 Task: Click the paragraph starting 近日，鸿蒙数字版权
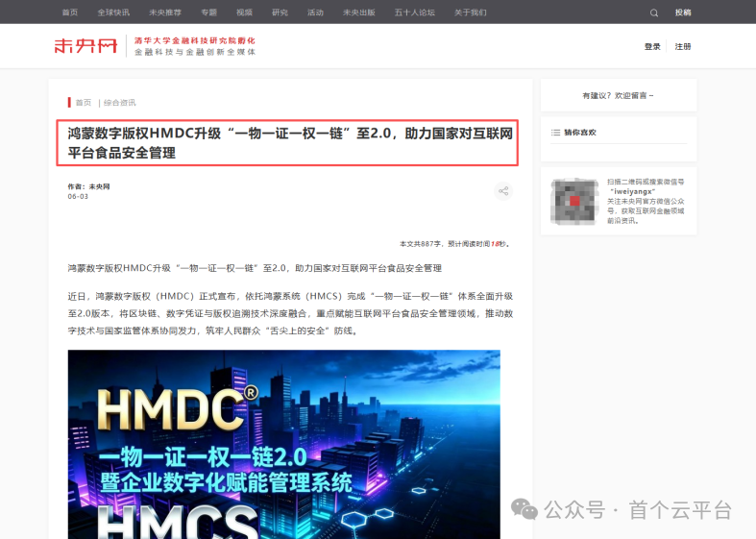[290, 313]
